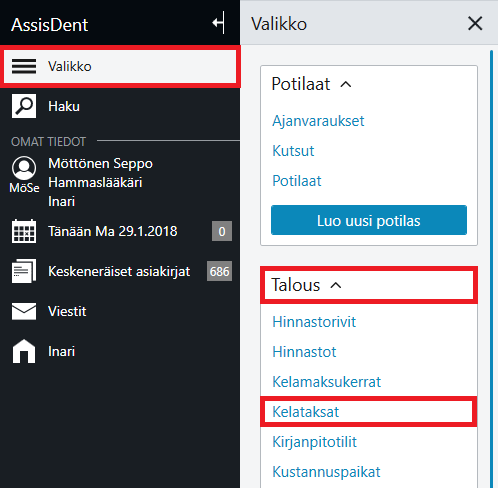Create new patient with Luo uusi potilas

[369, 220]
